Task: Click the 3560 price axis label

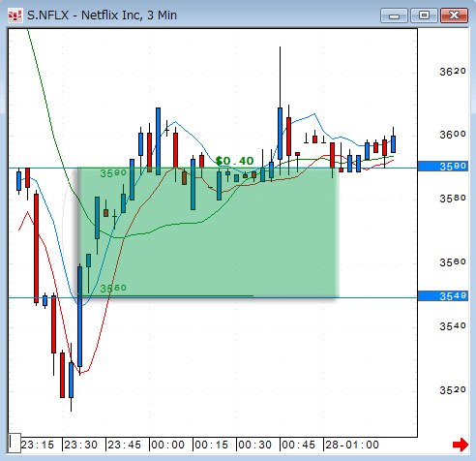Action: point(453,262)
